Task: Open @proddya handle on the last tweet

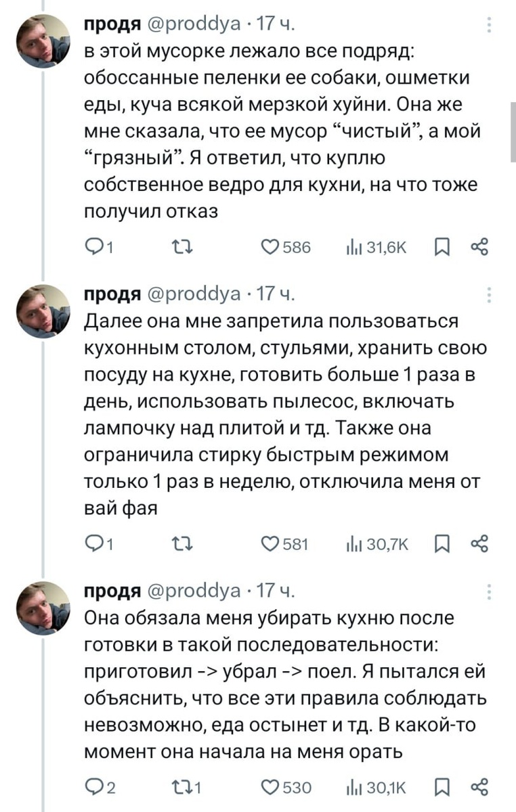Action: 189,591
